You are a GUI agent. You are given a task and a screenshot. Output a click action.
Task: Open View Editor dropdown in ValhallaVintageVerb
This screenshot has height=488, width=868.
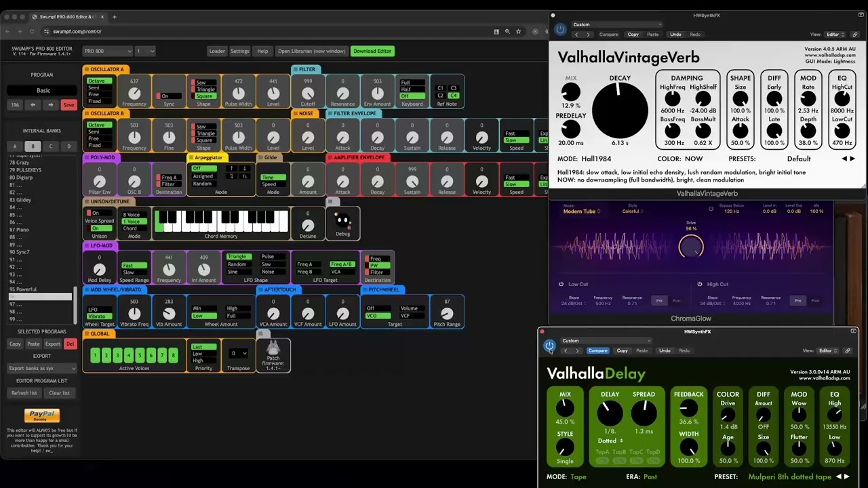coord(835,35)
